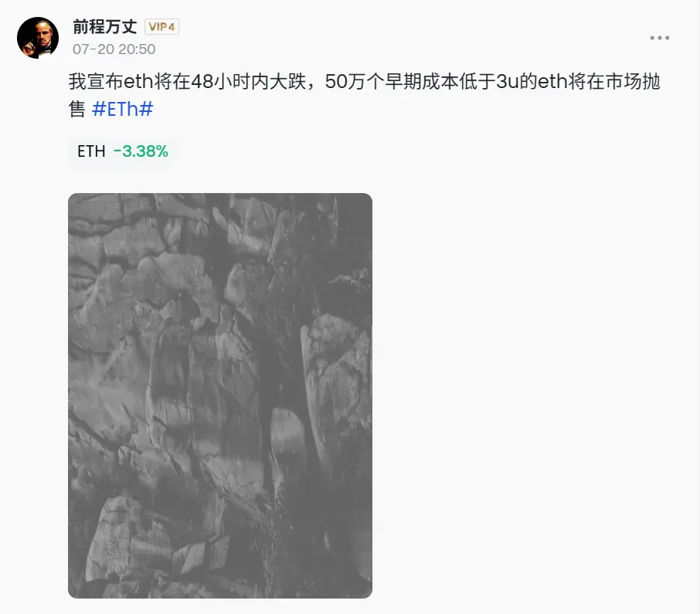
Task: Click the word 售 before the hashtag
Action: [76, 109]
